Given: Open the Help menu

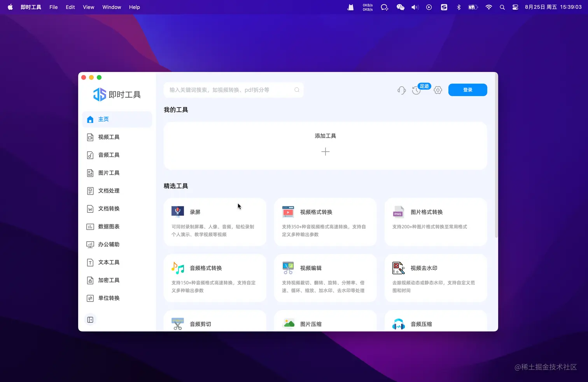Looking at the screenshot, I should 135,7.
